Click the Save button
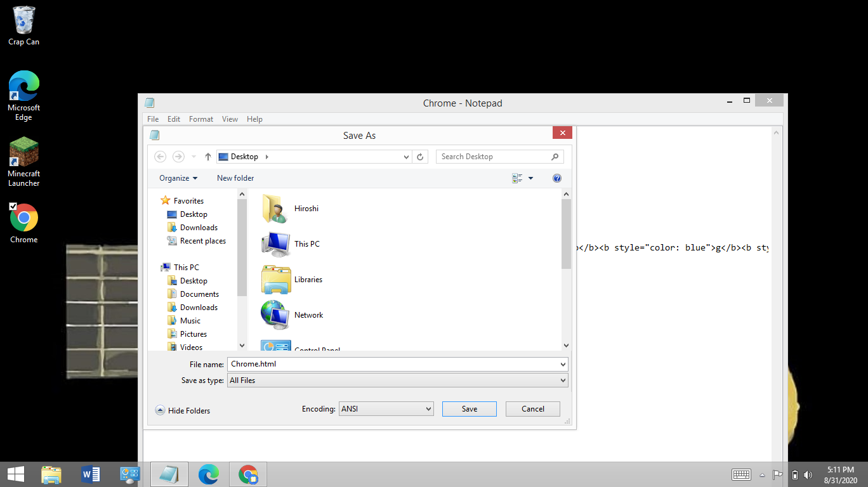This screenshot has width=868, height=487. click(x=470, y=409)
